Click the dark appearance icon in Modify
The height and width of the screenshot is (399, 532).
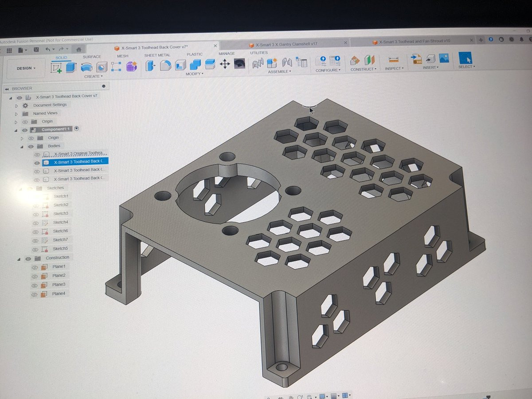point(240,63)
